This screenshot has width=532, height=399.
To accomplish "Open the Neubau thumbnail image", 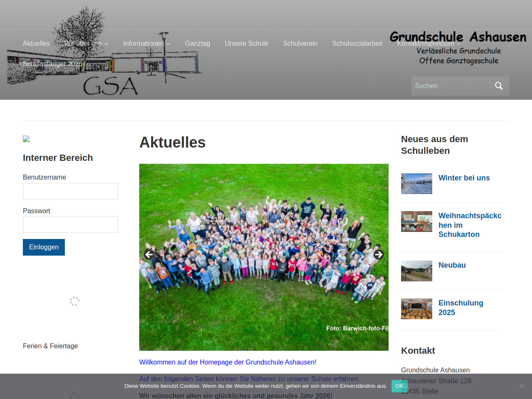I will pos(416,271).
